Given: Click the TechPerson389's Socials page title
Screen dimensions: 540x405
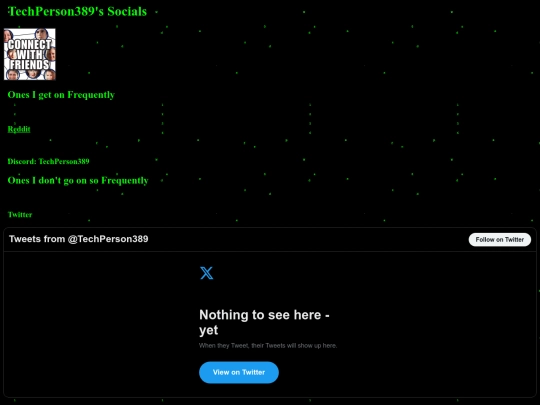Looking at the screenshot, I should click(77, 11).
